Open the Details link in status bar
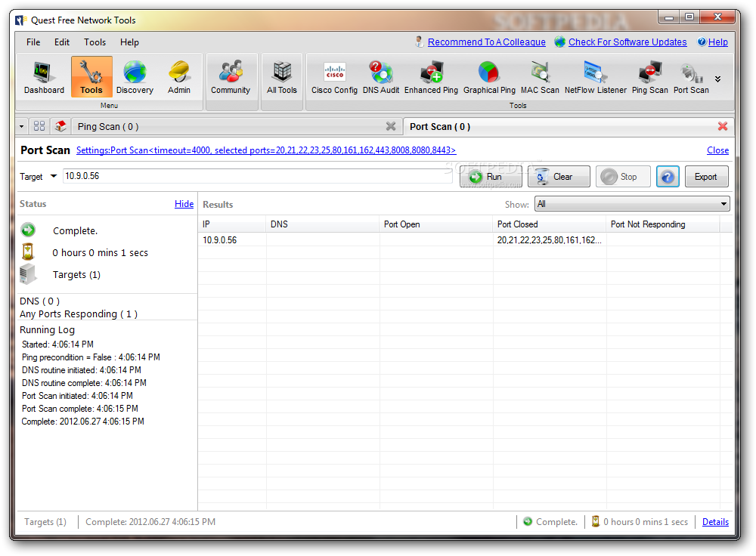This screenshot has height=556, width=756. pos(715,522)
